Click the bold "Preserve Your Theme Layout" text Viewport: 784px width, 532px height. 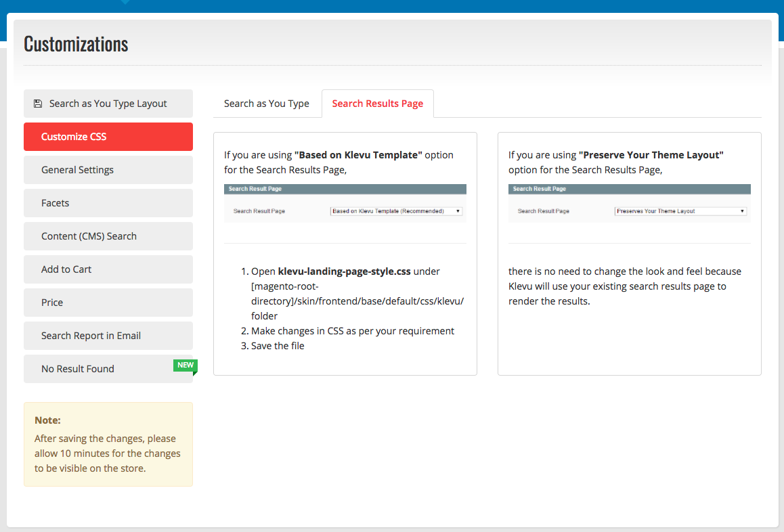point(651,155)
